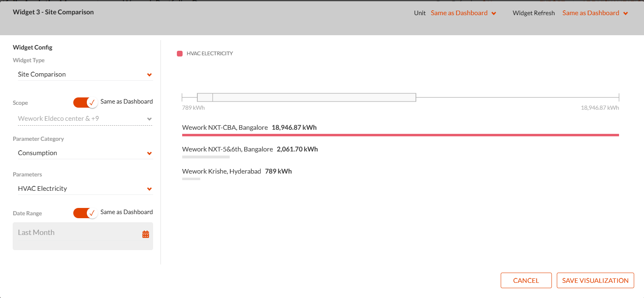Click the Wework Krishe, Hyderabad gray bar
Viewport: 644px width, 298px height.
[191, 179]
